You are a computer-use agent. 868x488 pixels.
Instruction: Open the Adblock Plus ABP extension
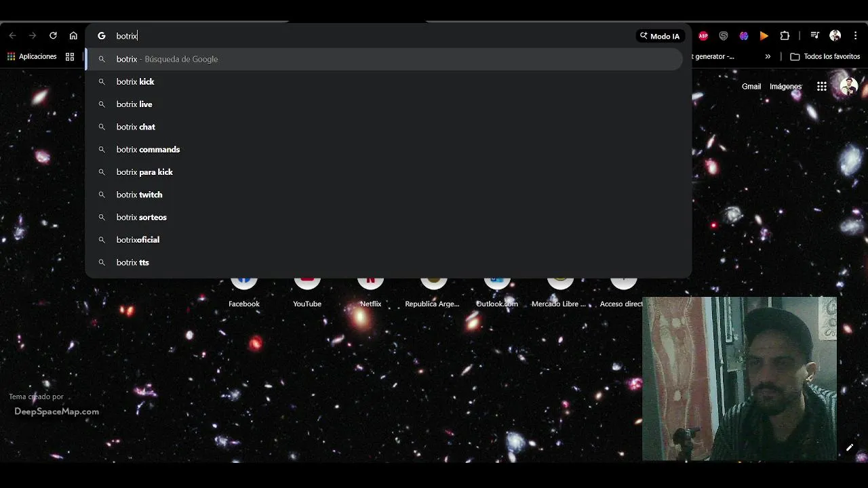click(x=703, y=36)
